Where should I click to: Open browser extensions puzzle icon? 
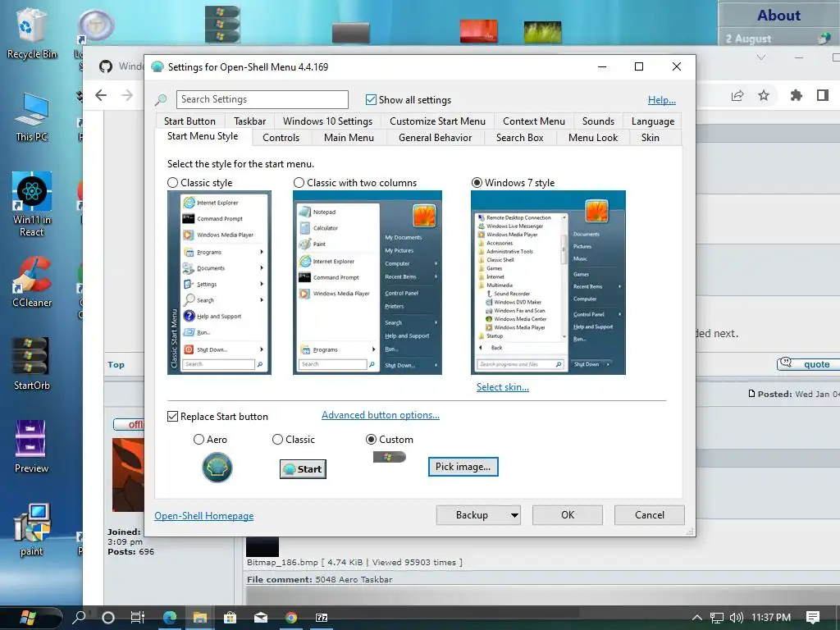pyautogui.click(x=796, y=95)
